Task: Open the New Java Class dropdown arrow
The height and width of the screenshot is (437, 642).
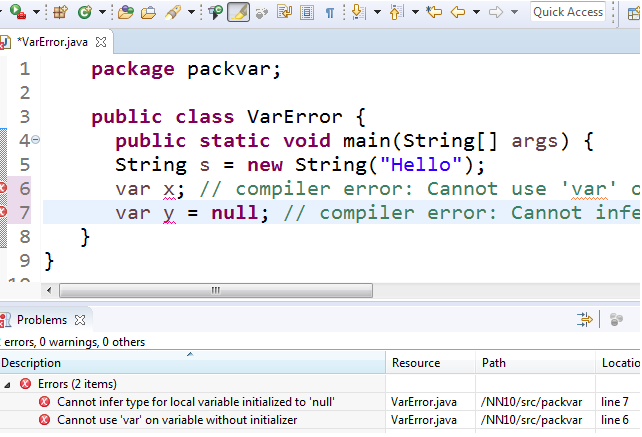Action: pyautogui.click(x=101, y=13)
